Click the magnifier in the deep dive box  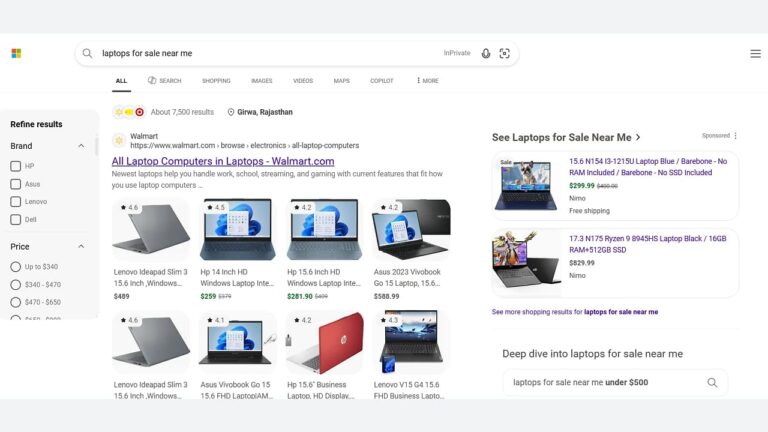[712, 383]
